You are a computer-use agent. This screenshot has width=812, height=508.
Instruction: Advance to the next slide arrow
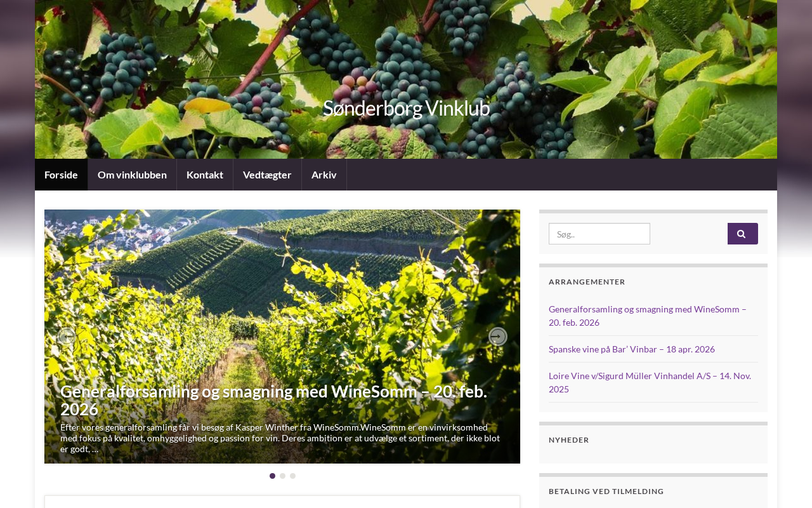coord(498,337)
